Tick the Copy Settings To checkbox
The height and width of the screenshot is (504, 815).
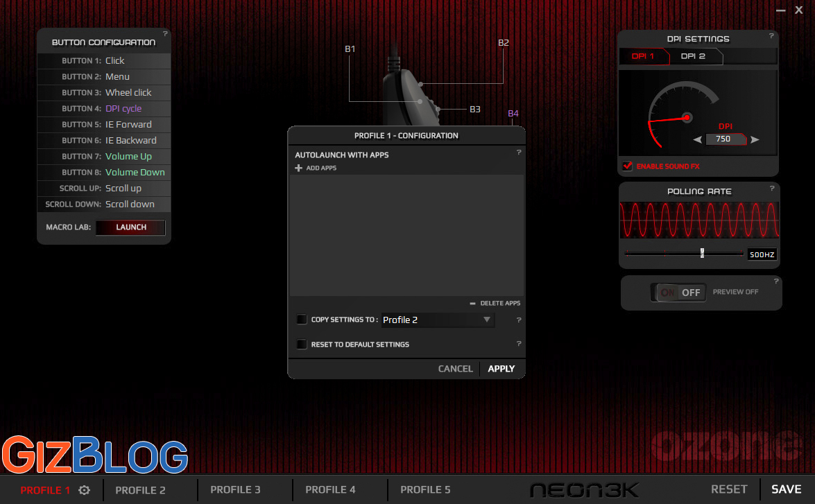click(x=302, y=320)
